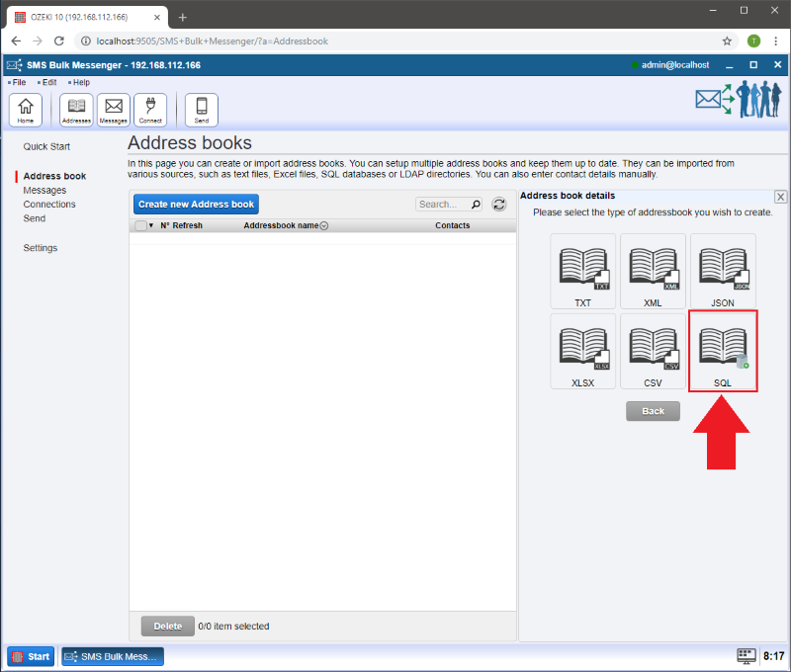Select the JSON address book type
The height and width of the screenshot is (672, 791).
click(x=723, y=271)
